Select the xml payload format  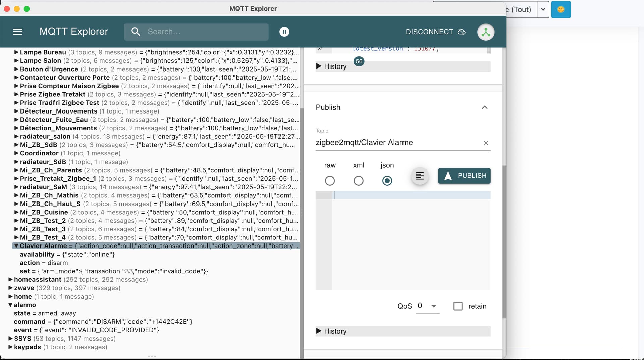coord(358,181)
